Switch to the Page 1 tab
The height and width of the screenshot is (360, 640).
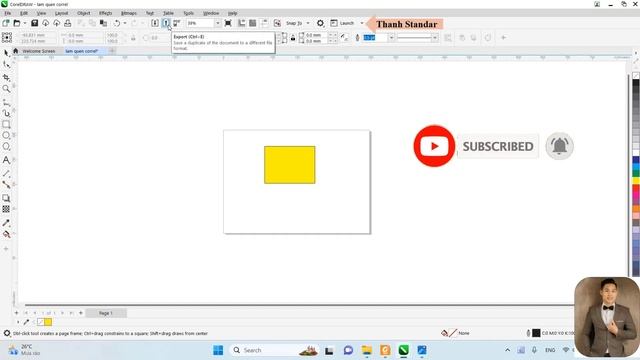(x=106, y=313)
